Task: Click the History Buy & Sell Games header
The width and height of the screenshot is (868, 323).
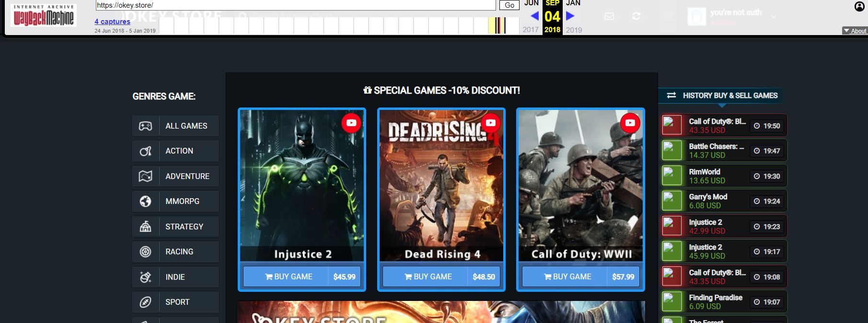Action: tap(722, 96)
